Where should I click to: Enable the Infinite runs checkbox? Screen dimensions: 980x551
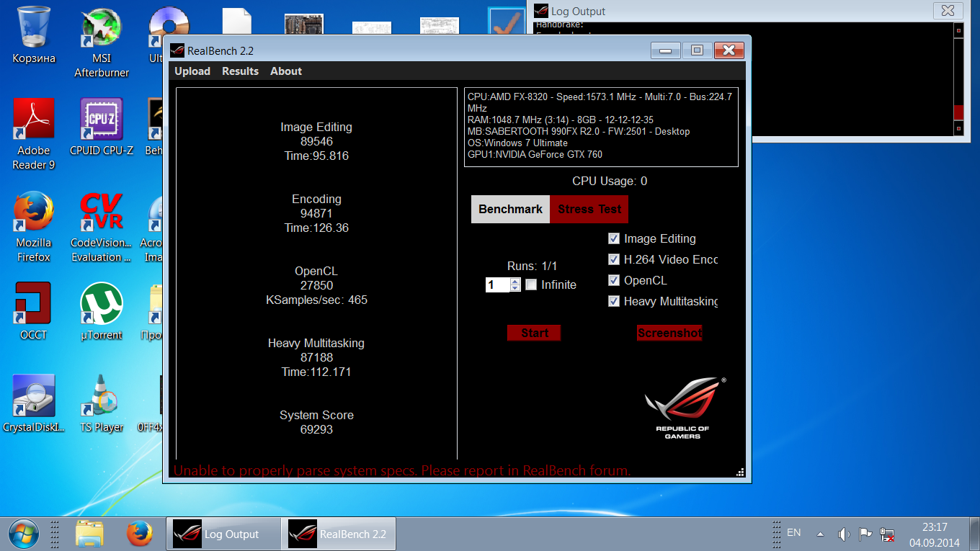[x=531, y=285]
